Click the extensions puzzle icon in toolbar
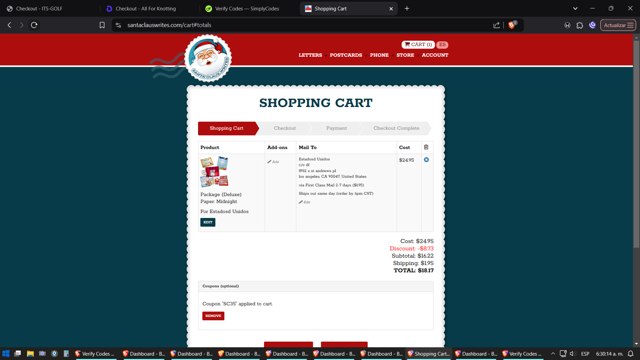The image size is (640, 360). 580,25
